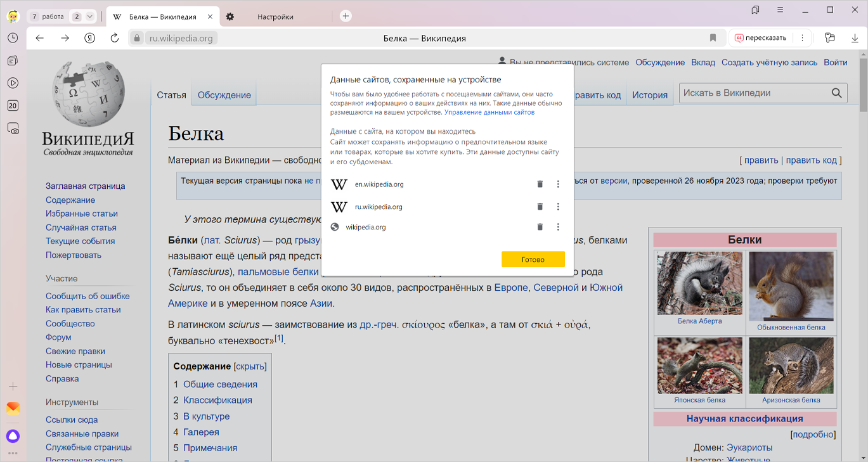Image resolution: width=868 pixels, height=462 pixels.
Task: Click the править код link at right
Action: [812, 160]
